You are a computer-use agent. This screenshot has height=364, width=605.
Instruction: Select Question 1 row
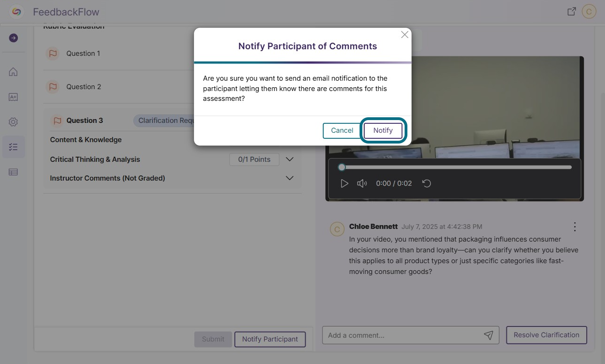point(173,53)
